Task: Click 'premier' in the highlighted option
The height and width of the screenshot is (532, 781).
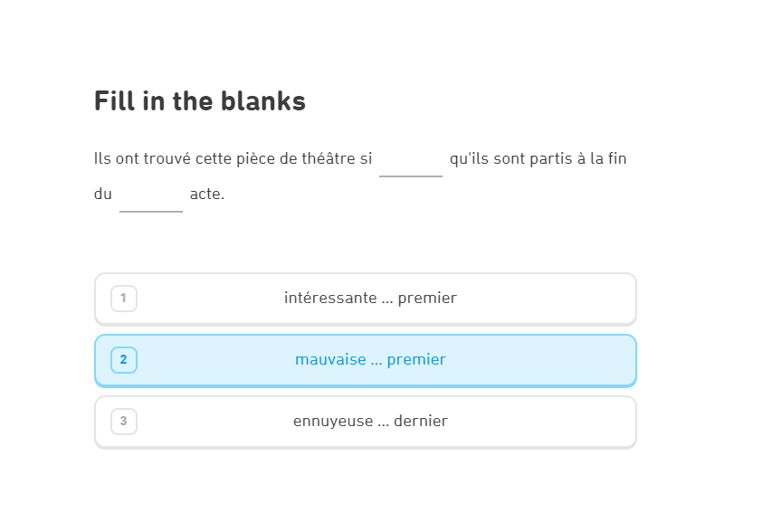Action: 416,359
